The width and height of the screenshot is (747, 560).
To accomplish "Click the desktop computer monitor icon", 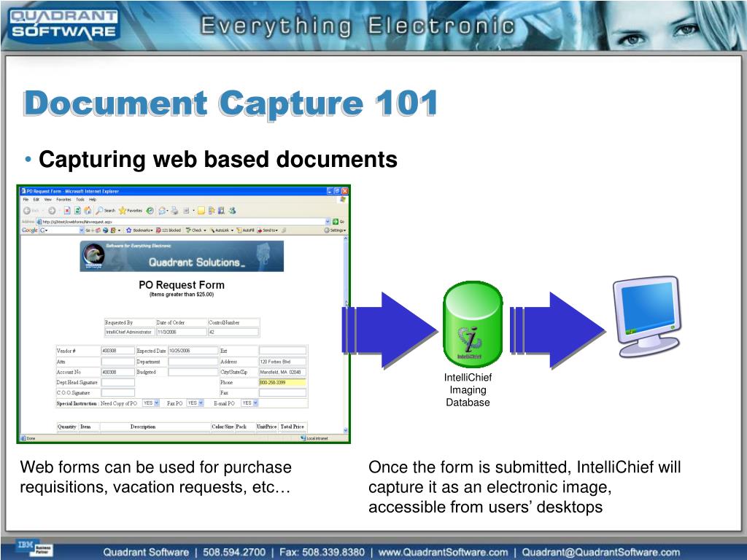I will click(x=647, y=316).
